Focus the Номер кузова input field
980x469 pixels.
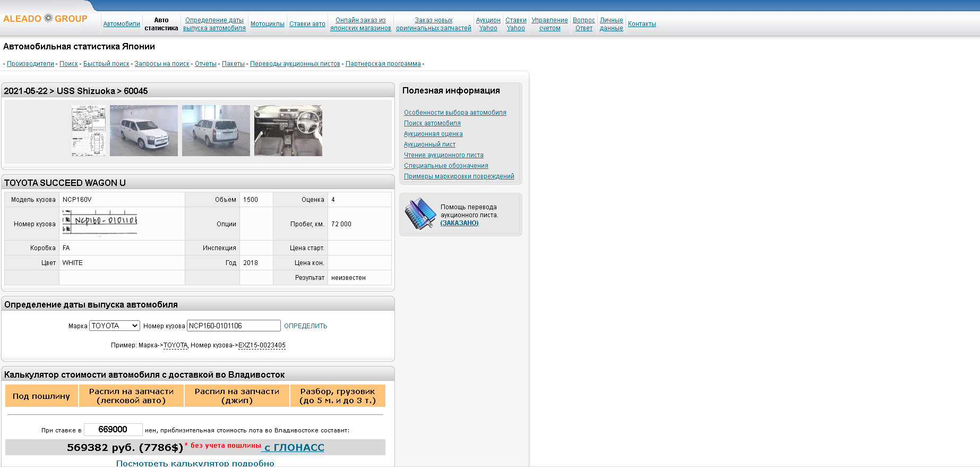click(234, 326)
